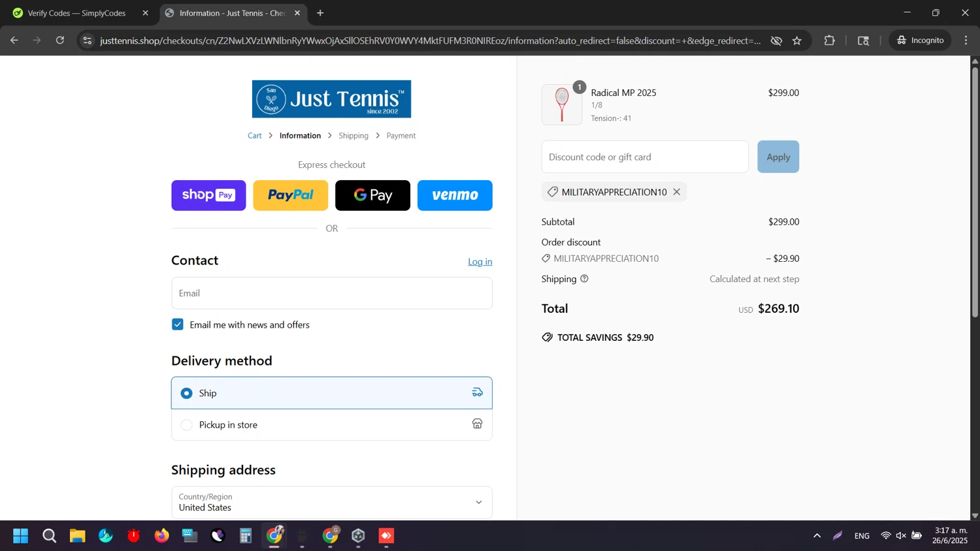Open taskbar Search
The height and width of the screenshot is (551, 980).
pyautogui.click(x=49, y=536)
